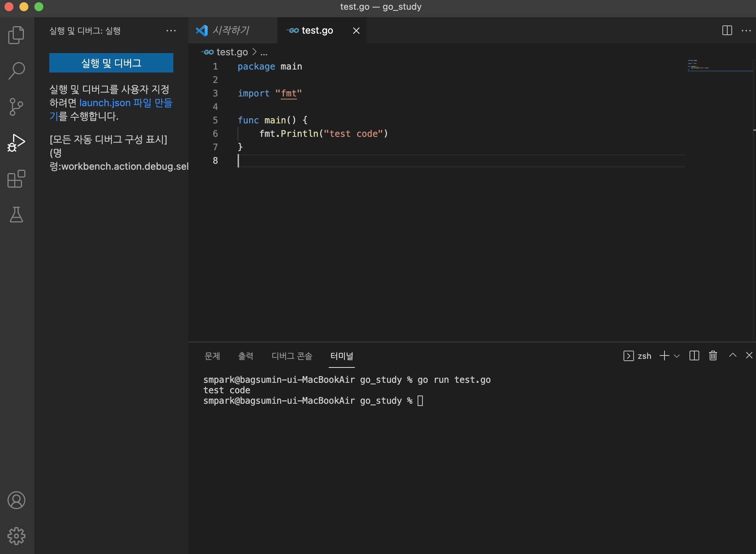The image size is (756, 554).
Task: Open the Testing flask icon
Action: click(16, 215)
